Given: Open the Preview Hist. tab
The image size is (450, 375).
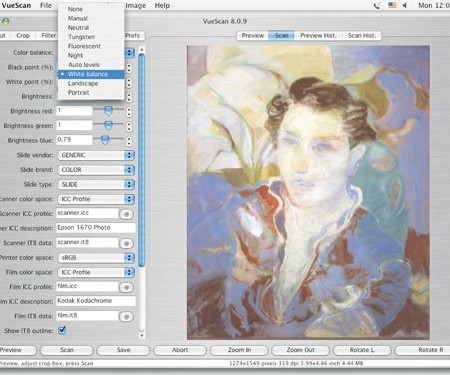Looking at the screenshot, I should point(318,35).
